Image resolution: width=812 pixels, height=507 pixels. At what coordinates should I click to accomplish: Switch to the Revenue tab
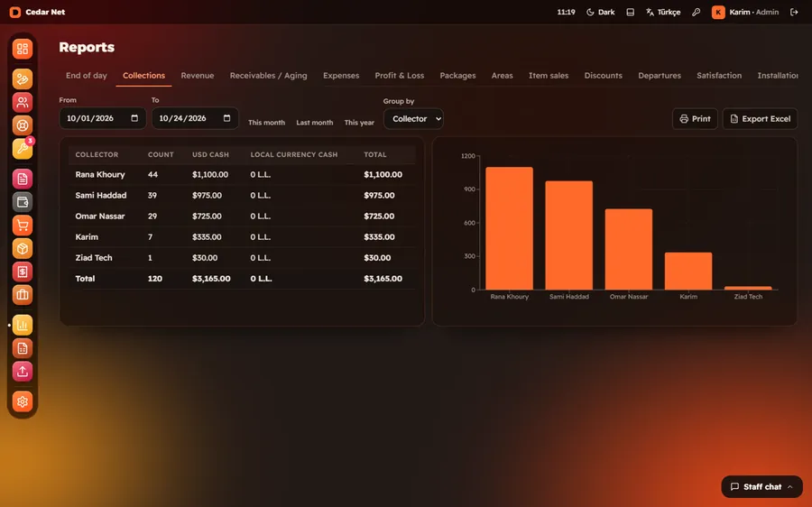(198, 76)
